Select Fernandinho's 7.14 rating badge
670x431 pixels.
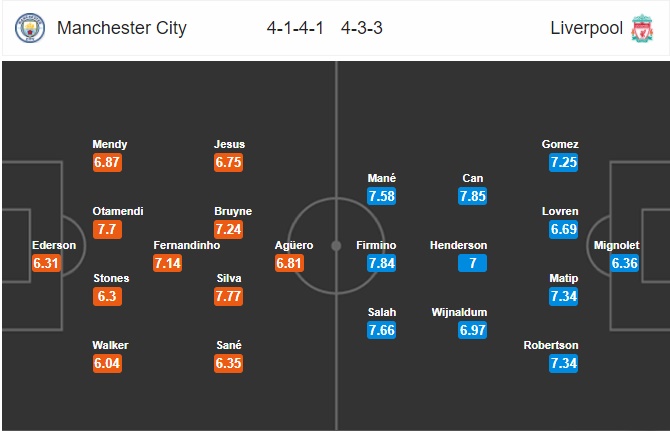point(168,264)
